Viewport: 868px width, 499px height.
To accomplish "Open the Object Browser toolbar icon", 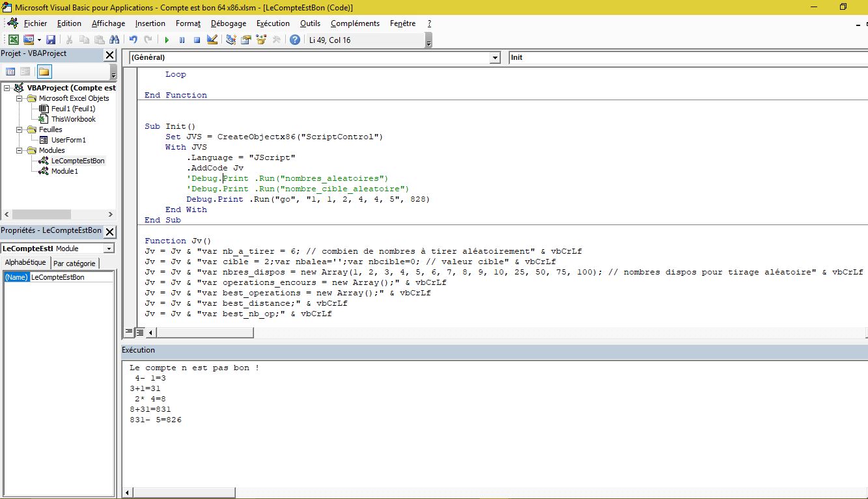I will [x=261, y=40].
